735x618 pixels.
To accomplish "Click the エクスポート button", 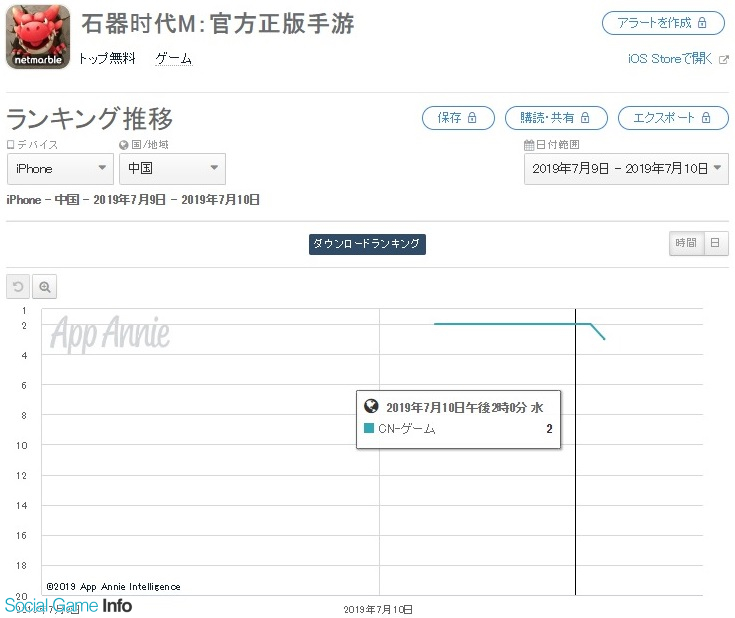I will click(x=673, y=118).
